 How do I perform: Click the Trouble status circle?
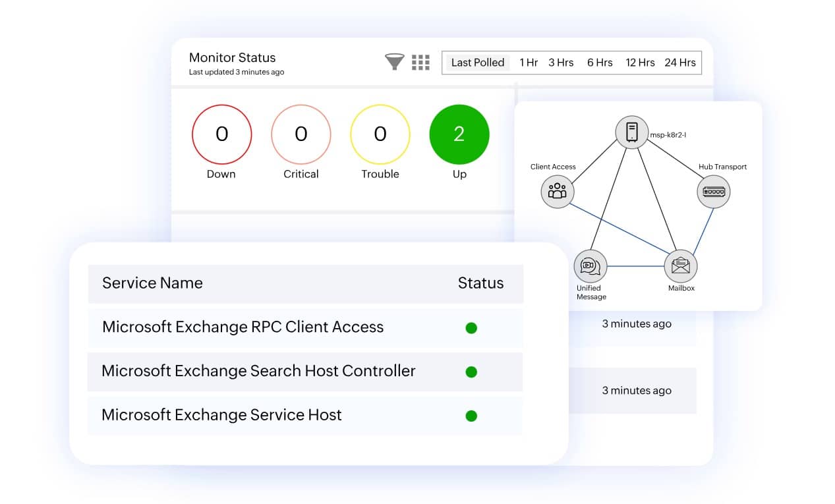click(380, 134)
